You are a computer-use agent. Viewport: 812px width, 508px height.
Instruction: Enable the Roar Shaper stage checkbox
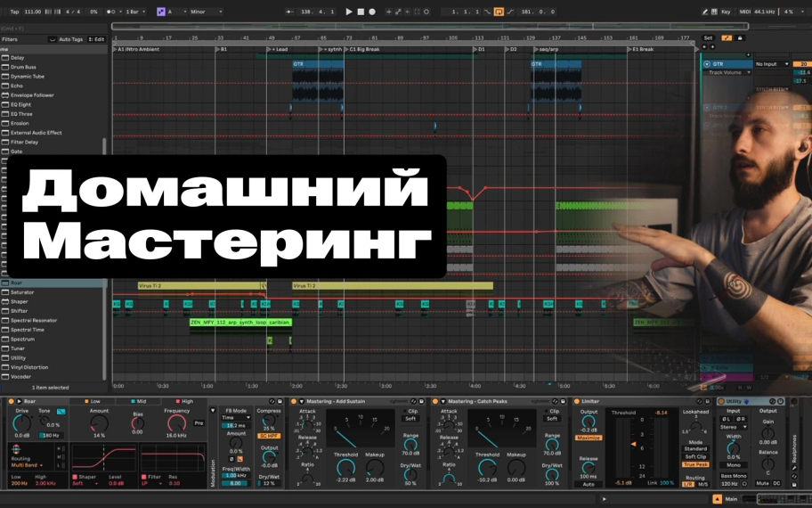[x=75, y=477]
